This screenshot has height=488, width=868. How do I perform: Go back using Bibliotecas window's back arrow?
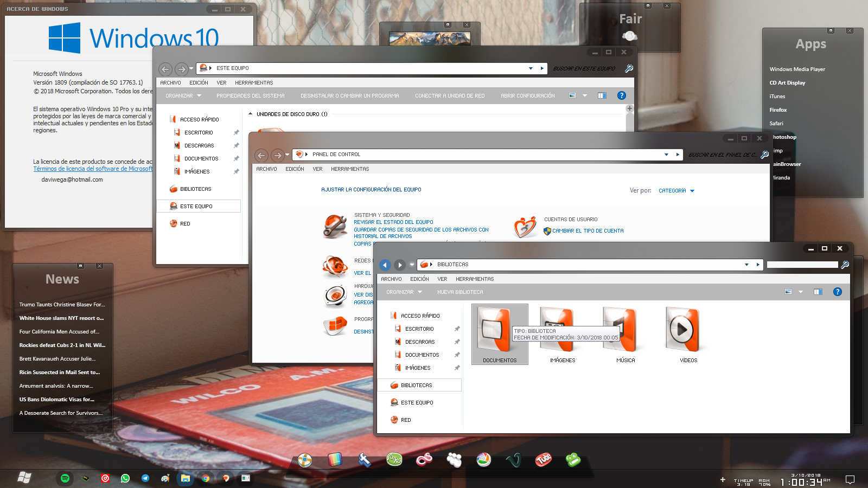(385, 265)
